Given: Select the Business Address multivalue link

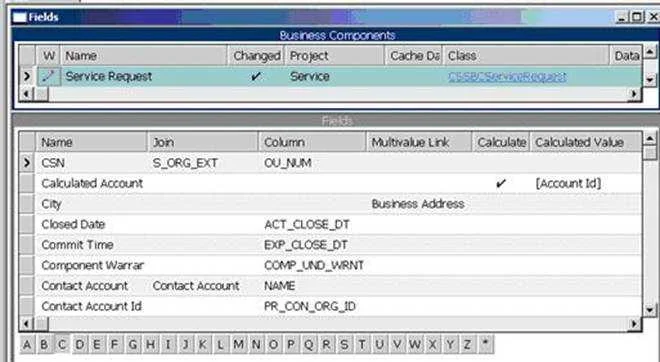Looking at the screenshot, I should coord(418,204).
